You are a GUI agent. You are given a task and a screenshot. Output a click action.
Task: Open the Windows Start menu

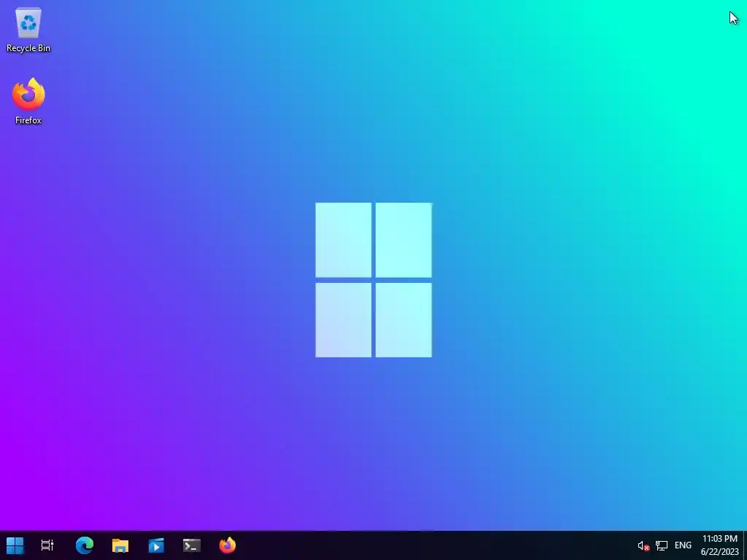pyautogui.click(x=15, y=545)
